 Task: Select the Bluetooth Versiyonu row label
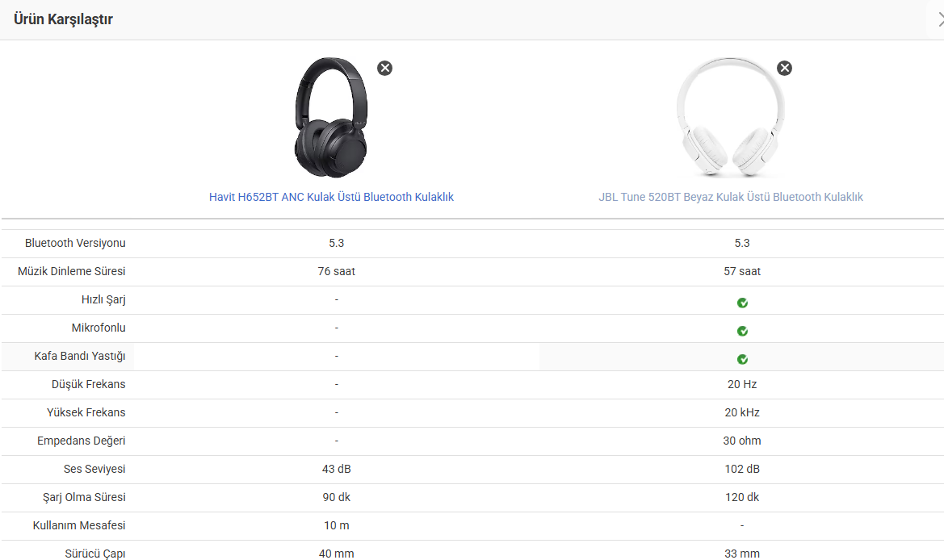(74, 243)
